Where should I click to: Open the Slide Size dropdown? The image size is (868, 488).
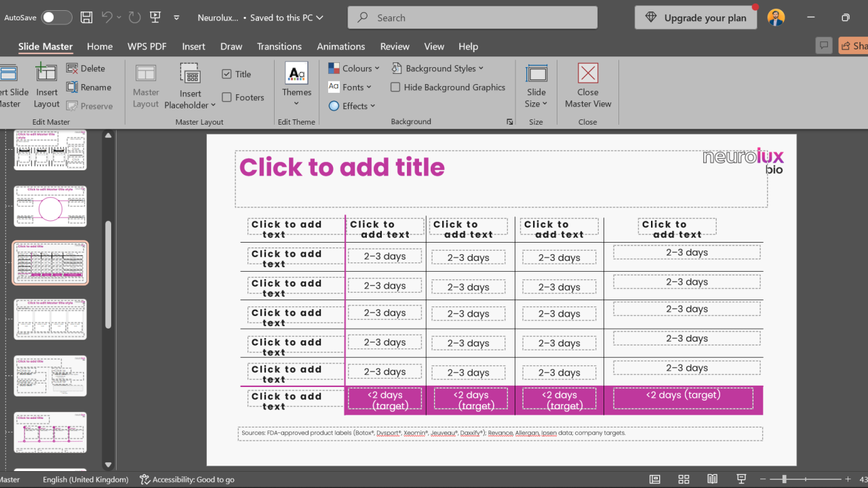coord(536,85)
